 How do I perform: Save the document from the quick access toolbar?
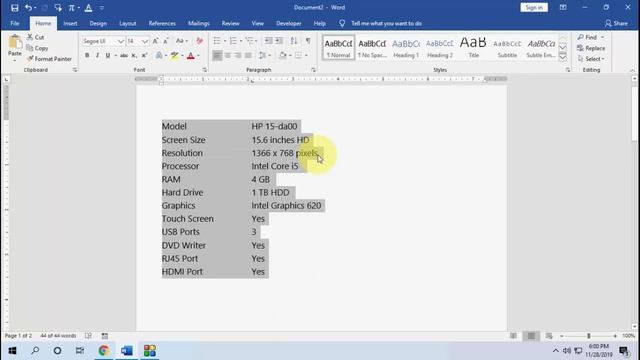tap(14, 8)
